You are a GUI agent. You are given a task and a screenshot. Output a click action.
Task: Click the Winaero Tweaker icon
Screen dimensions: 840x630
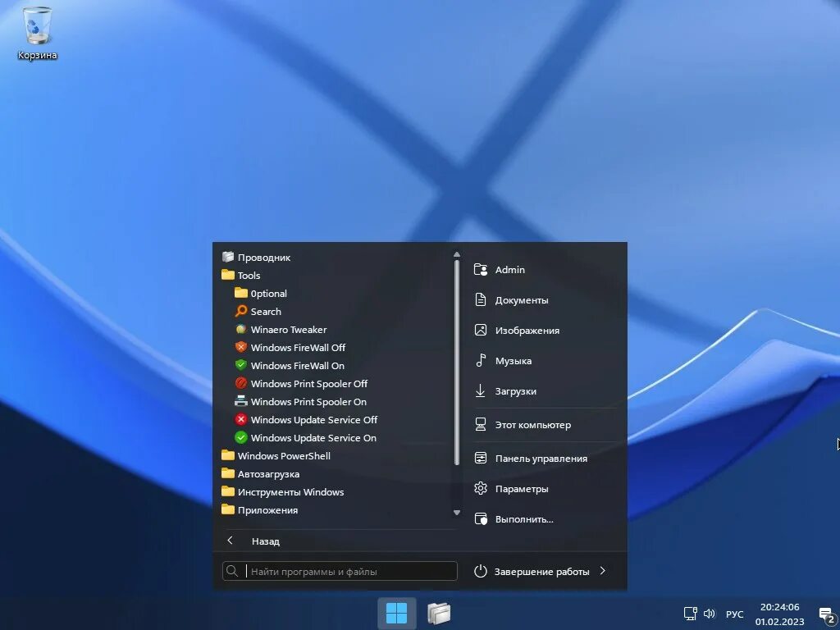[241, 330]
